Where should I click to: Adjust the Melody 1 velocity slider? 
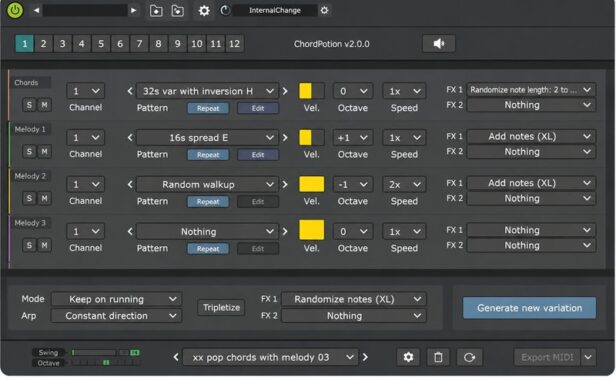[312, 138]
